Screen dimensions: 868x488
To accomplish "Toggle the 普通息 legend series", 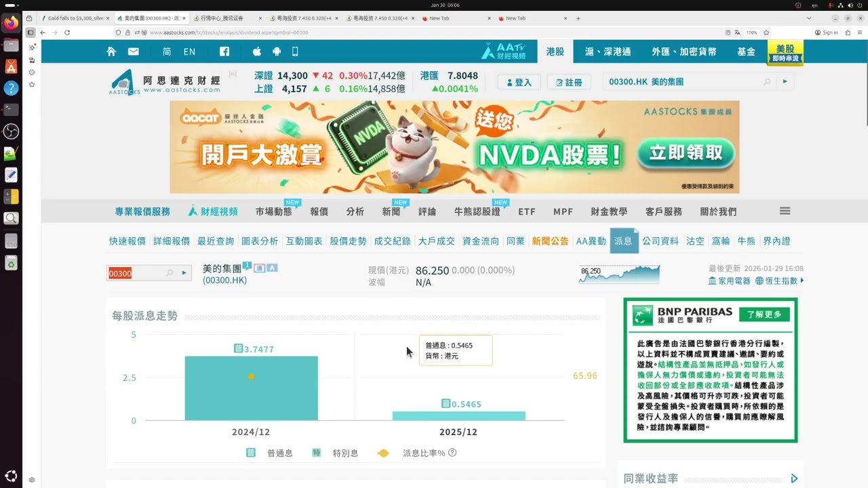I will [x=270, y=453].
